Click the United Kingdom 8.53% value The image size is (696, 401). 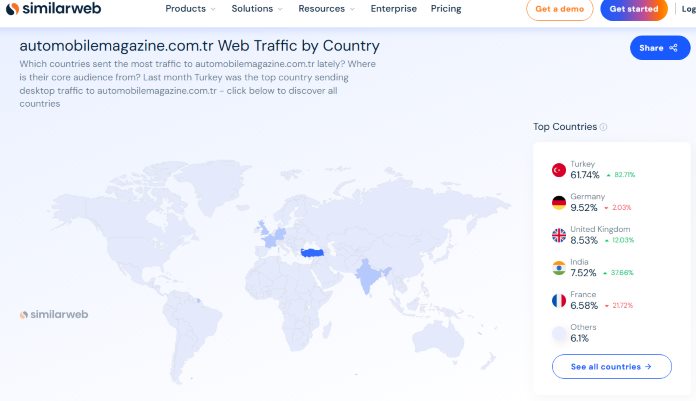pos(584,241)
